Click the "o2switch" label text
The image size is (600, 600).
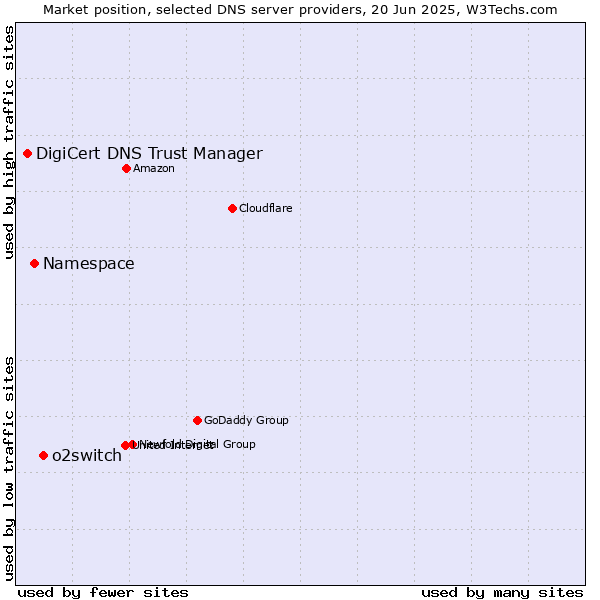pos(87,455)
